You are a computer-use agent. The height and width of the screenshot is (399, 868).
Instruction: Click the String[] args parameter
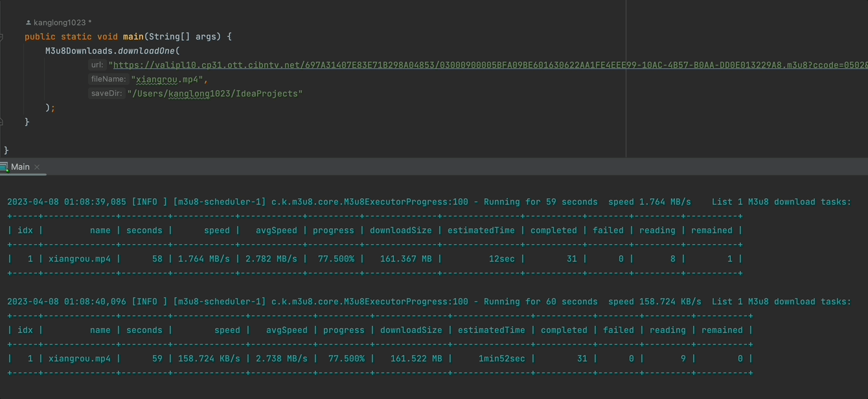[x=185, y=37]
